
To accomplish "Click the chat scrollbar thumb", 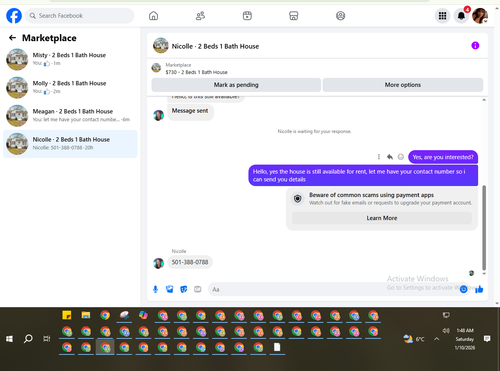I will tap(484, 228).
